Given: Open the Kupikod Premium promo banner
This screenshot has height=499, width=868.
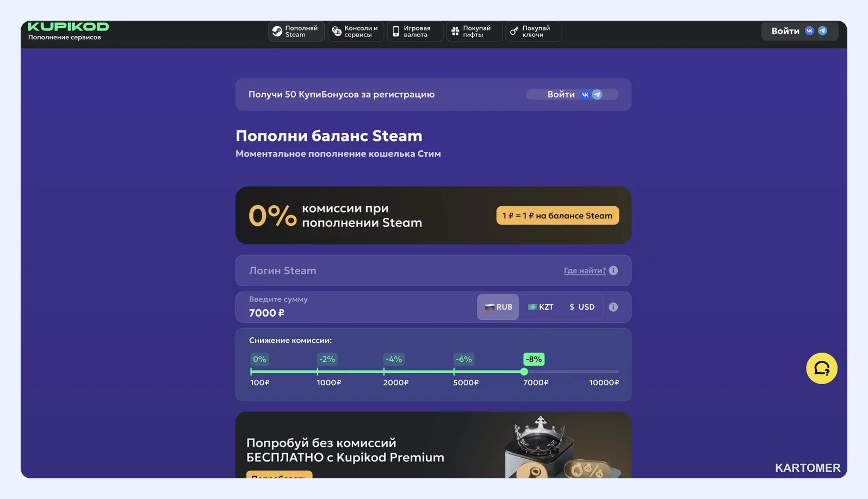Looking at the screenshot, I should pos(433,445).
